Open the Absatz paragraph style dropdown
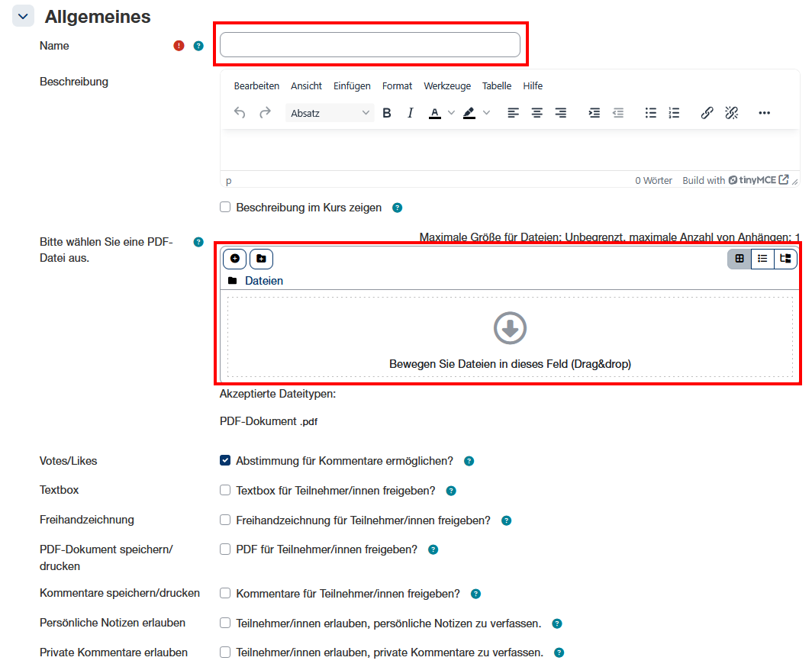The image size is (812, 667). (330, 113)
